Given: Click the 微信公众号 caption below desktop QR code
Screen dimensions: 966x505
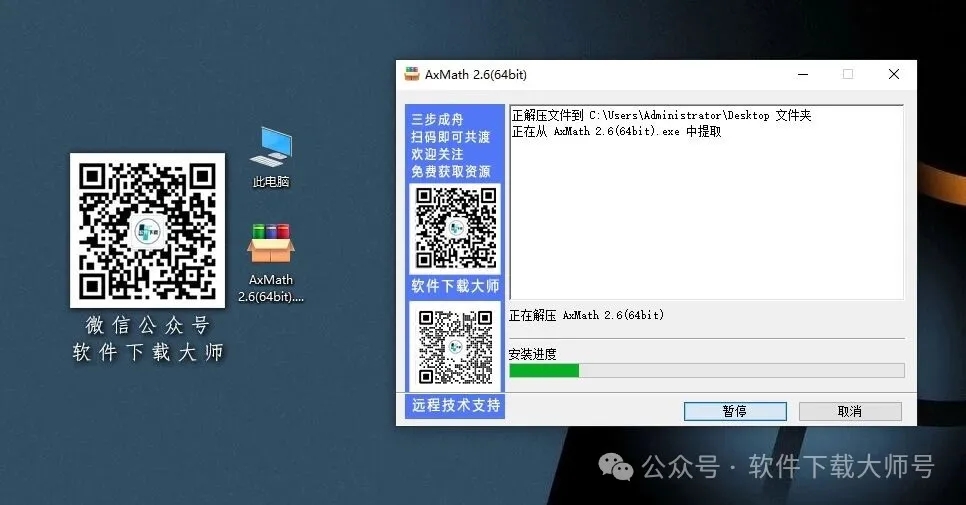Looking at the screenshot, I should point(148,325).
